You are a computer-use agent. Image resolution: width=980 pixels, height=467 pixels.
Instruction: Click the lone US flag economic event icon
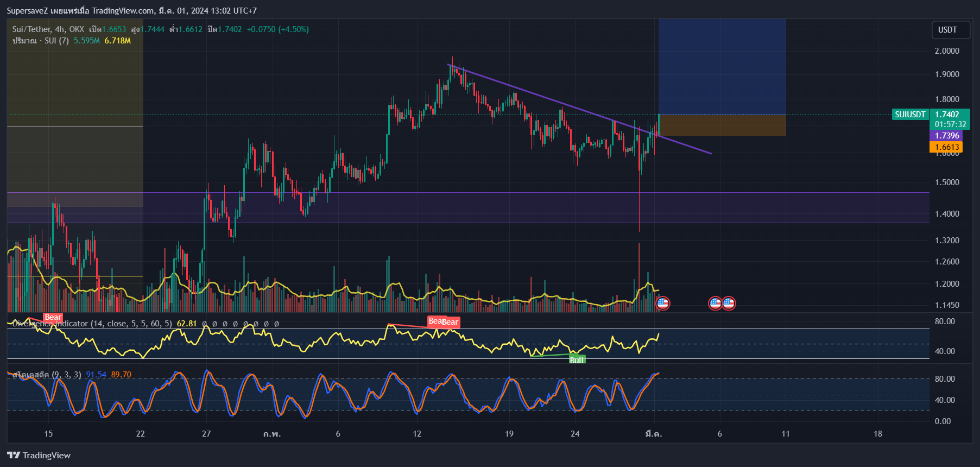662,303
